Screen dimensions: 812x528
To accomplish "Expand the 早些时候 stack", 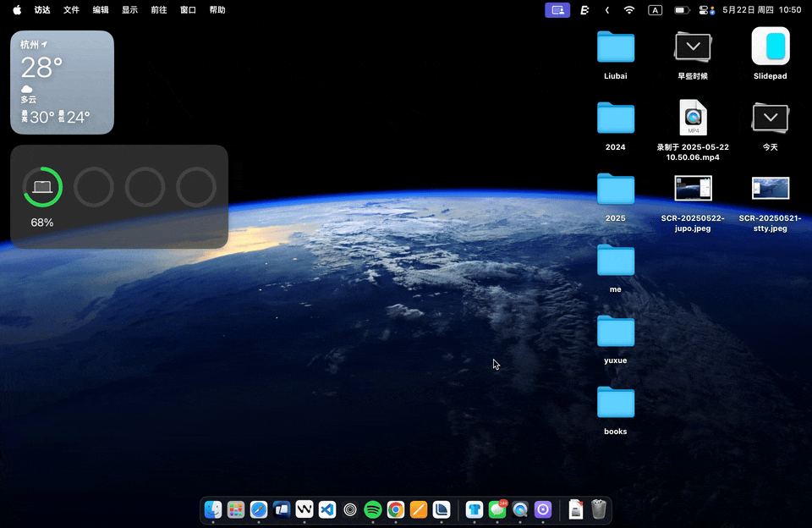I will pyautogui.click(x=693, y=47).
